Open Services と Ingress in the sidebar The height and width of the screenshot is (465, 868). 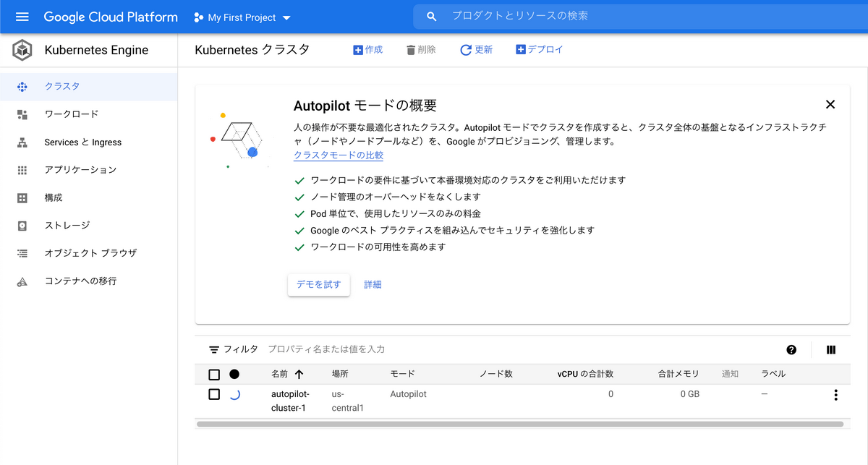pyautogui.click(x=88, y=142)
